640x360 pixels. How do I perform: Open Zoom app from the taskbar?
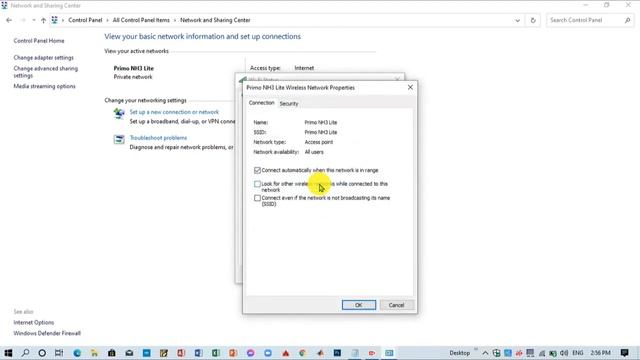tap(268, 353)
